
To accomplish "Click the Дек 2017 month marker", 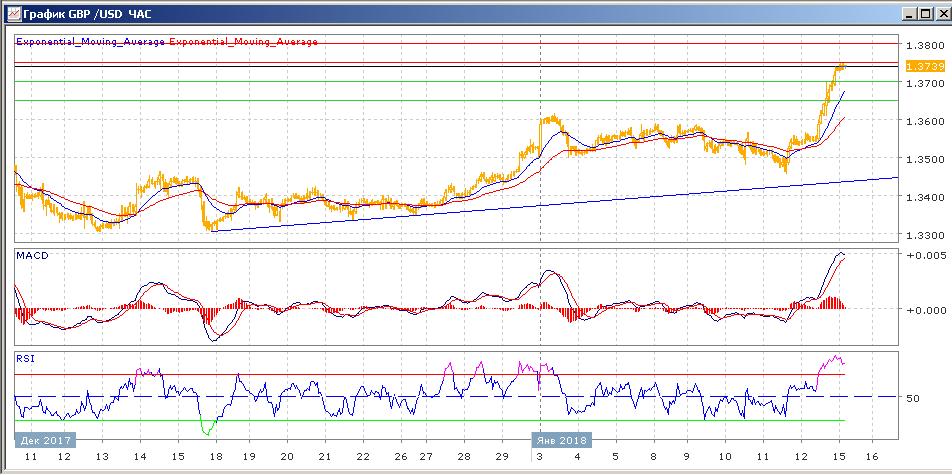I will 46,440.
